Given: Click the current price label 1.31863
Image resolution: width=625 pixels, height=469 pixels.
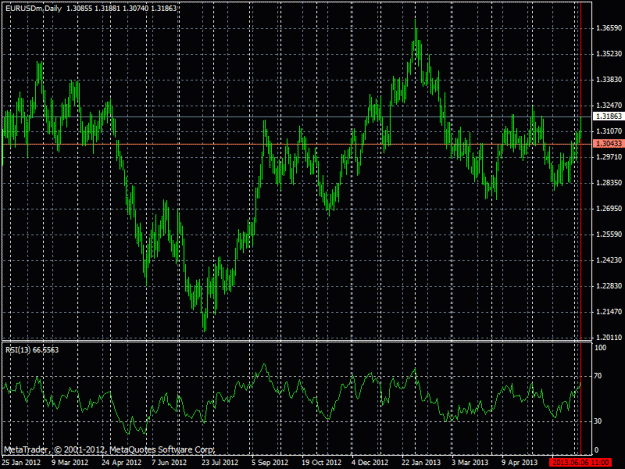Looking at the screenshot, I should point(609,116).
